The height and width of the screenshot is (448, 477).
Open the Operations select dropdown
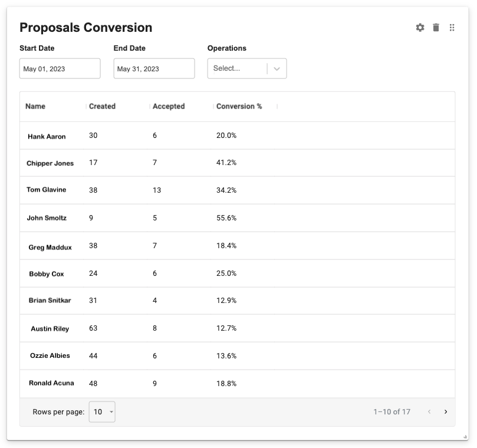[x=247, y=68]
